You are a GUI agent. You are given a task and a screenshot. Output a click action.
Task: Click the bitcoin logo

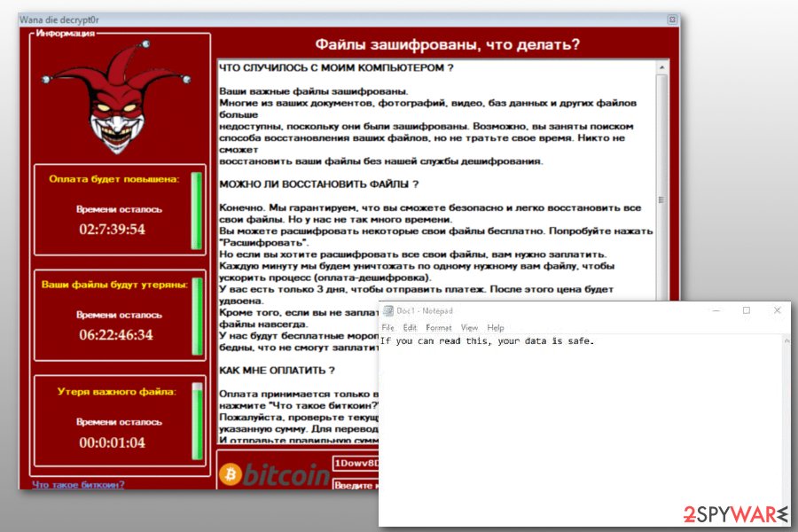click(x=274, y=474)
